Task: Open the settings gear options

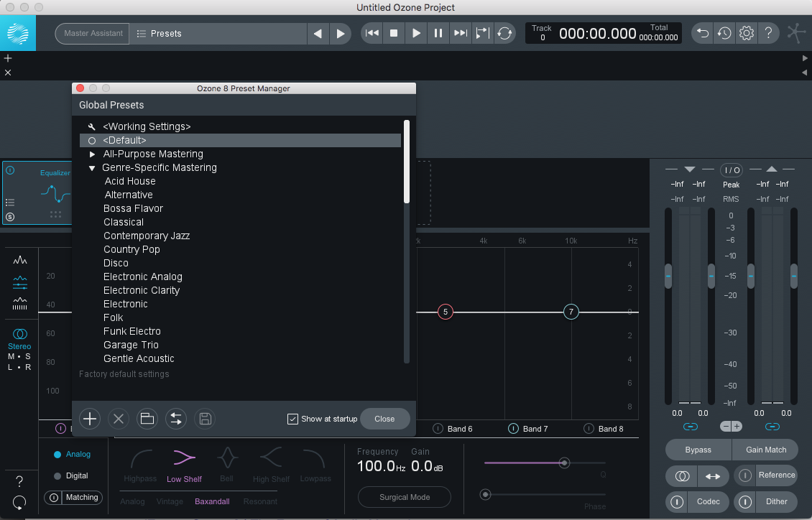Action: click(746, 33)
